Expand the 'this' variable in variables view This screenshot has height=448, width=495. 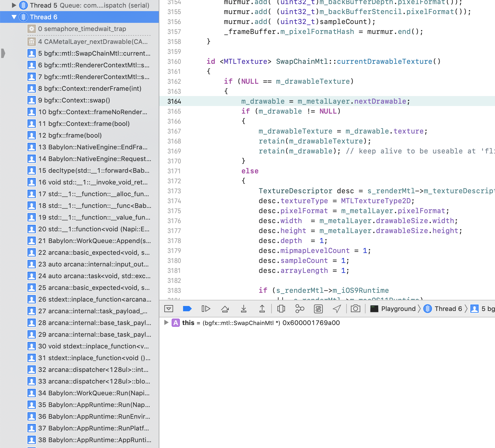[x=166, y=323]
